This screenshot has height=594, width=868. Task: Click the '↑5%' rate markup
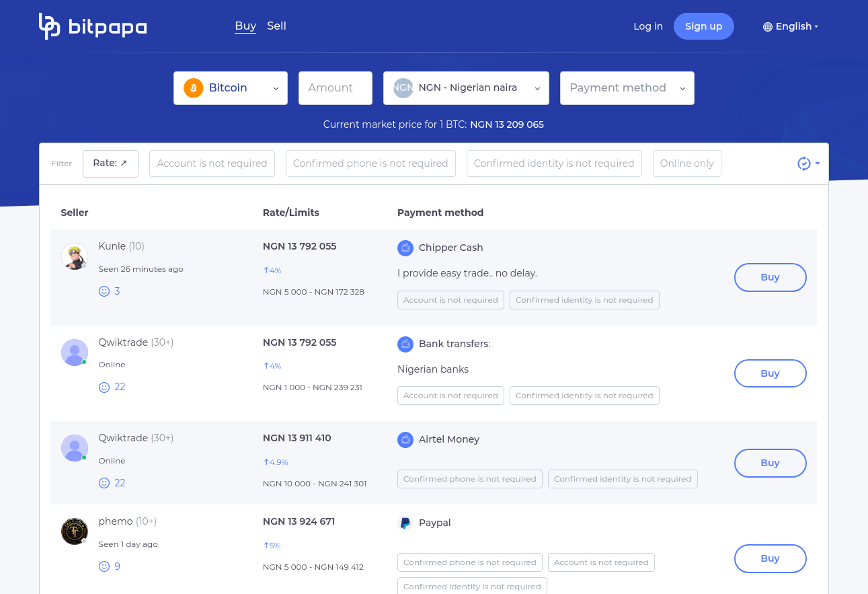point(272,546)
